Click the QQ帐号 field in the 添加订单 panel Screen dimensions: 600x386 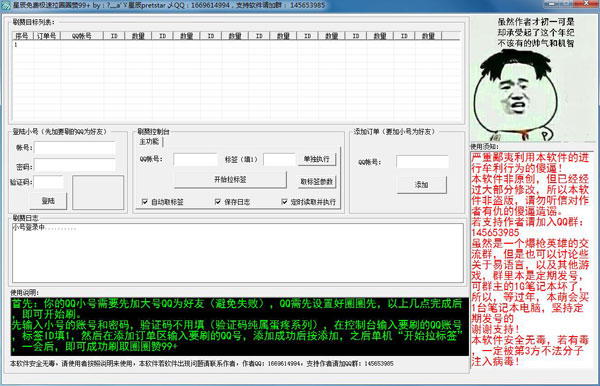pyautogui.click(x=422, y=162)
